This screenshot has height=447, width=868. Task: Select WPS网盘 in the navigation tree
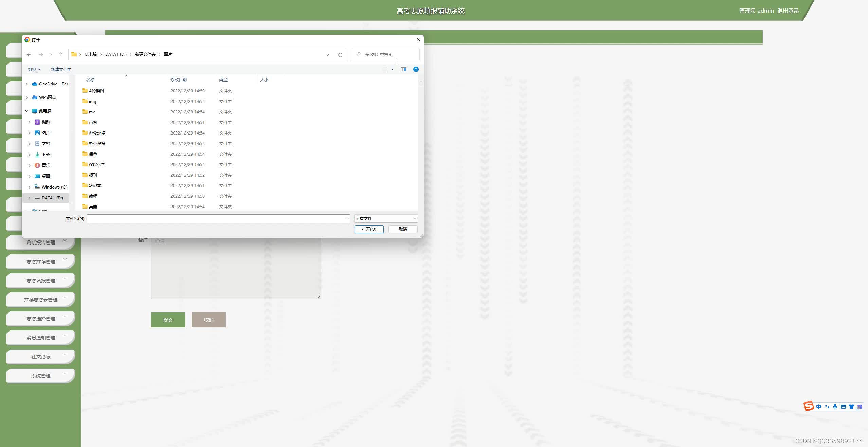[x=44, y=97]
